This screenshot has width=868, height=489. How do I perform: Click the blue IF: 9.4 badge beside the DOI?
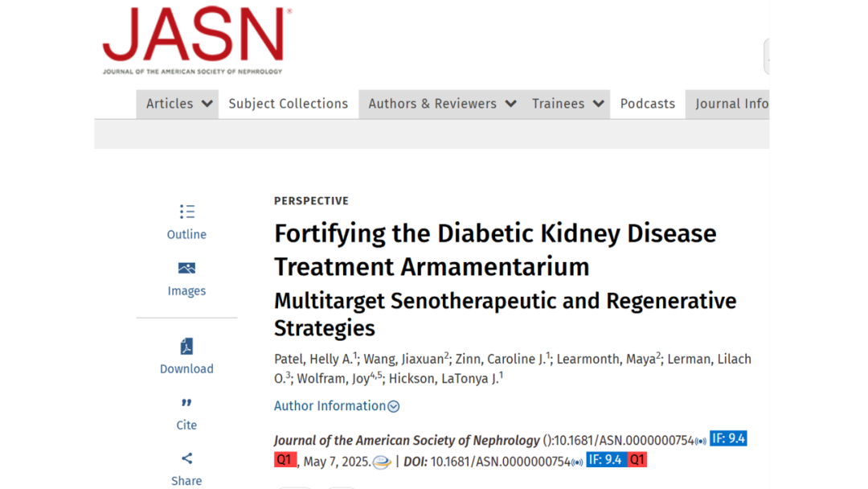pos(606,460)
